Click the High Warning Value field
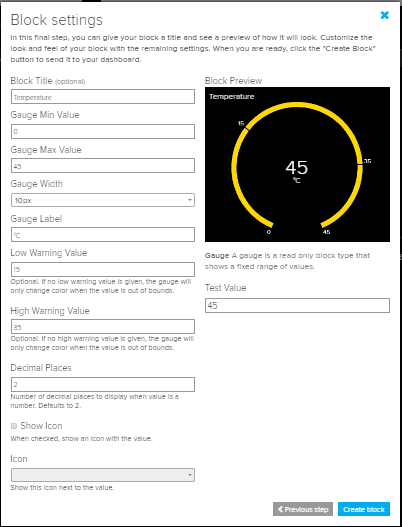The width and height of the screenshot is (402, 527). [x=103, y=327]
